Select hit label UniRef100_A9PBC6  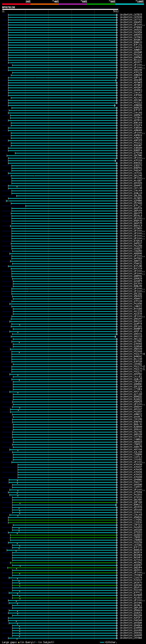pyautogui.click(x=131, y=135)
